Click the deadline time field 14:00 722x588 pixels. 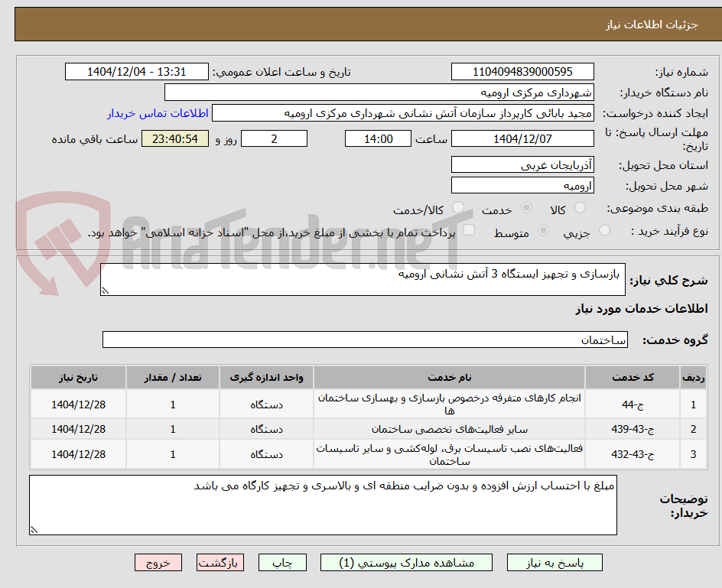pos(378,138)
